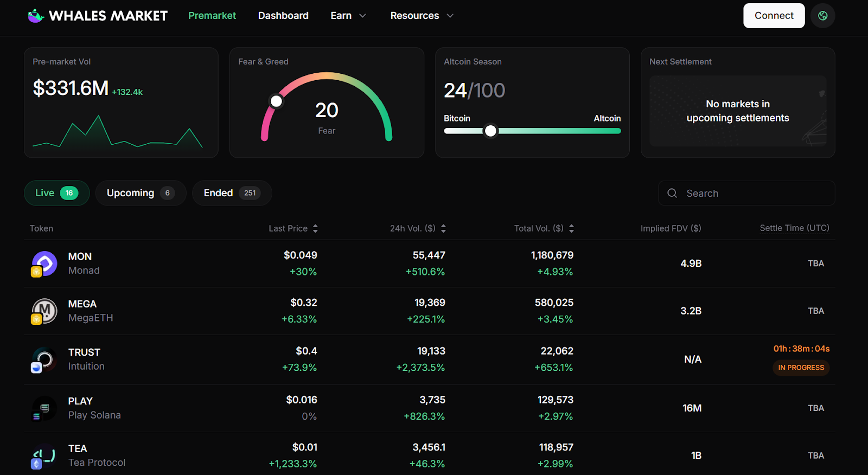868x475 pixels.
Task: Click the MEGA MegaETH token icon
Action: [x=44, y=311]
